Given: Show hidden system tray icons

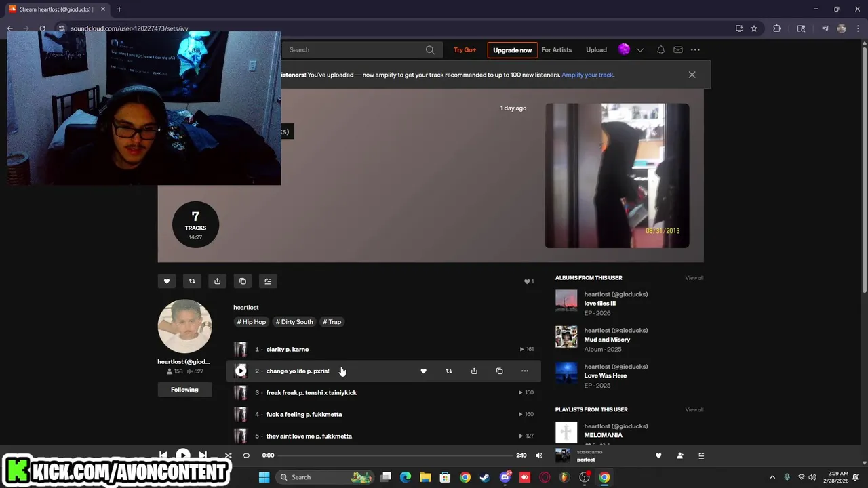Looking at the screenshot, I should coord(772,477).
